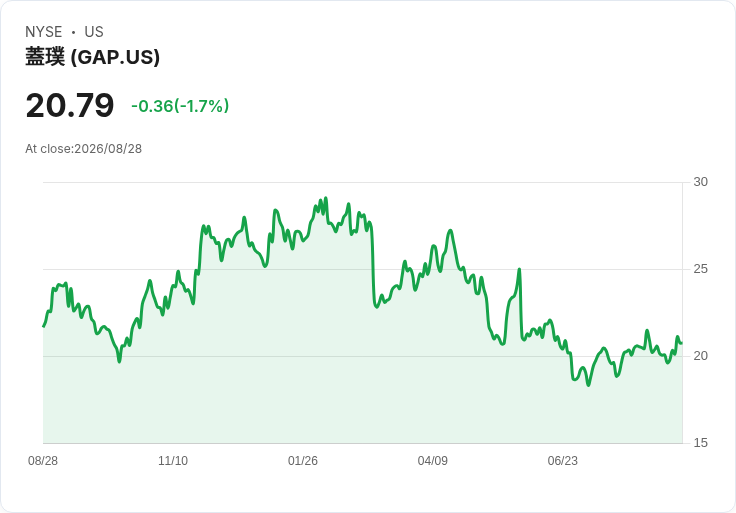Image resolution: width=736 pixels, height=513 pixels.
Task: Click the -0.36(-1.7%) price change
Action: [x=180, y=106]
